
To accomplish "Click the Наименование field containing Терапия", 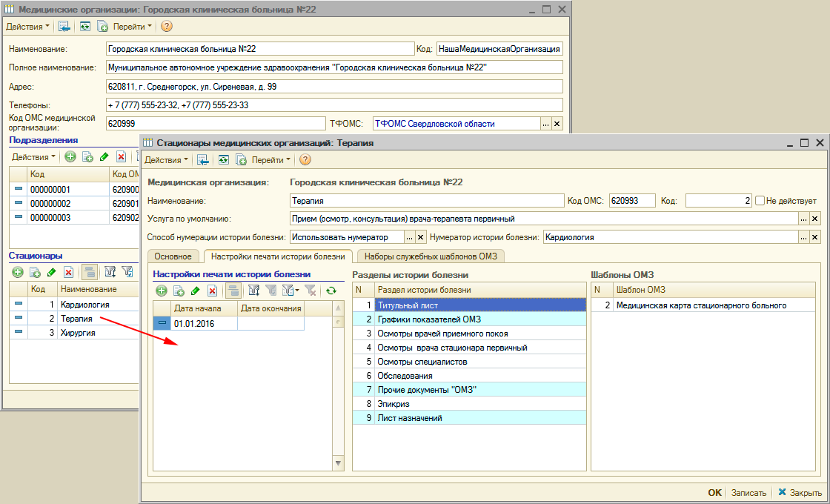I will pos(426,200).
